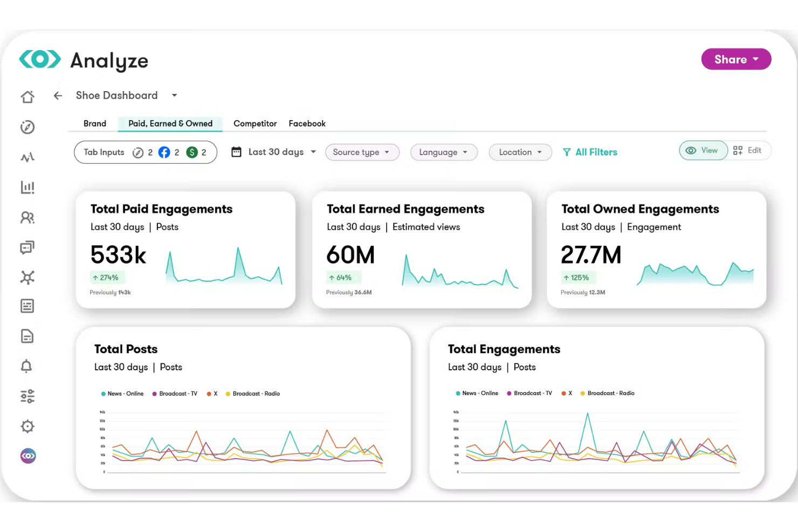The image size is (798, 532).
Task: Open the Explore compass icon in sidebar
Action: pos(27,127)
